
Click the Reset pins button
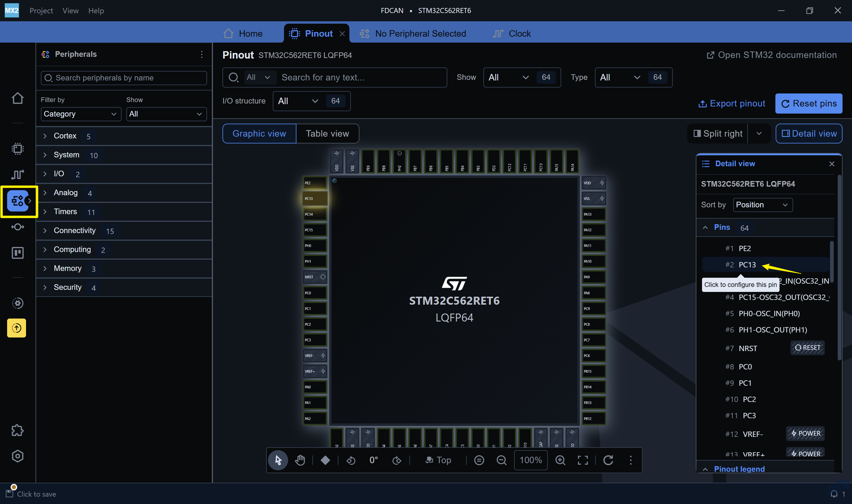click(809, 104)
